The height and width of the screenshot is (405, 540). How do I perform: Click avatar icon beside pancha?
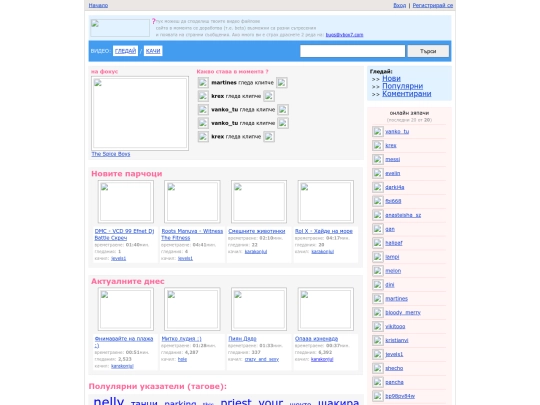pos(377,382)
